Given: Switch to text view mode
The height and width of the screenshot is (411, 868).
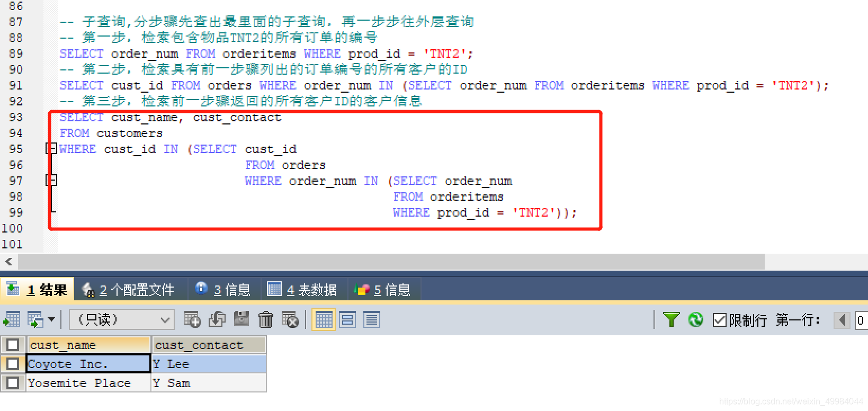Looking at the screenshot, I should [372, 320].
